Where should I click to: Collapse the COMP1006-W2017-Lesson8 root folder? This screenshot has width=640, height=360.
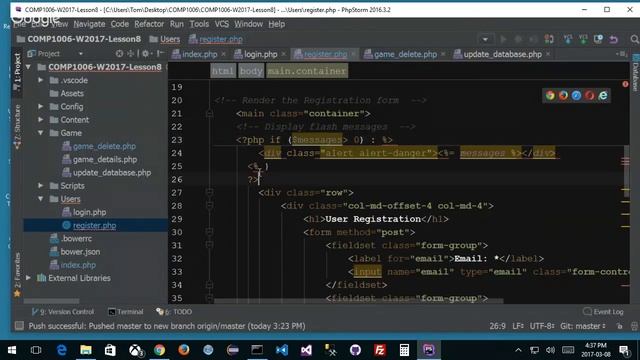(x=28, y=67)
